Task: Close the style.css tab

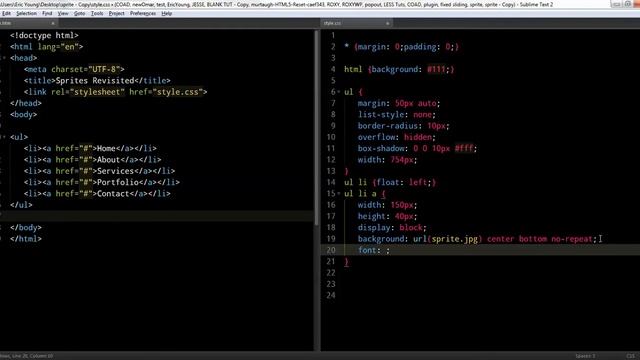Action: [387, 23]
